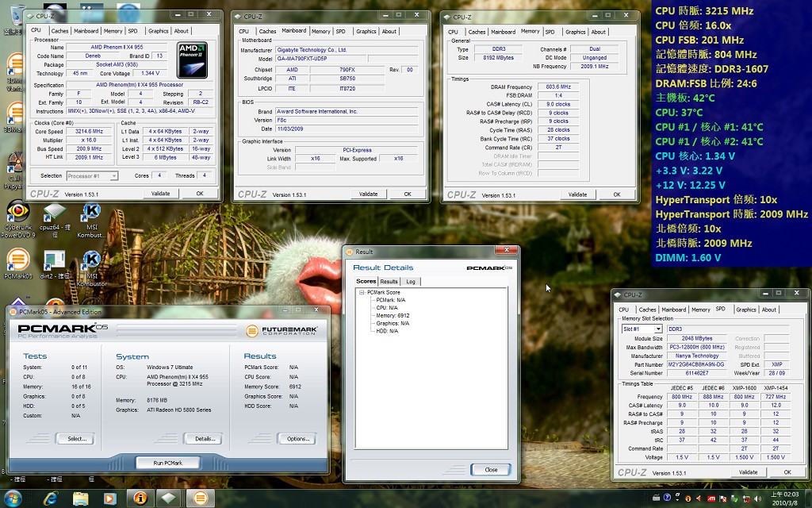
Task: Click the AMD Phenom II logo in CPU-Z
Action: point(192,60)
